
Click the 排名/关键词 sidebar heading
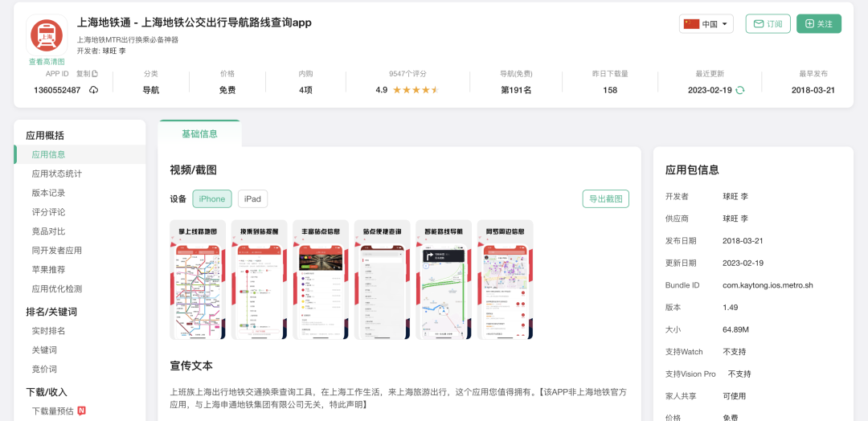[x=51, y=312]
